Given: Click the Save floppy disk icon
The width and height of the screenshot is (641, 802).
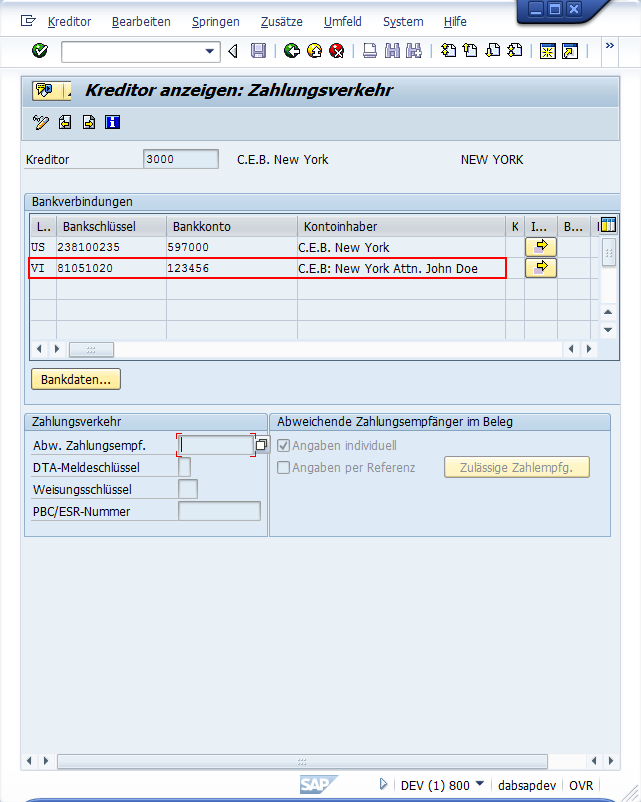Looking at the screenshot, I should [x=258, y=51].
